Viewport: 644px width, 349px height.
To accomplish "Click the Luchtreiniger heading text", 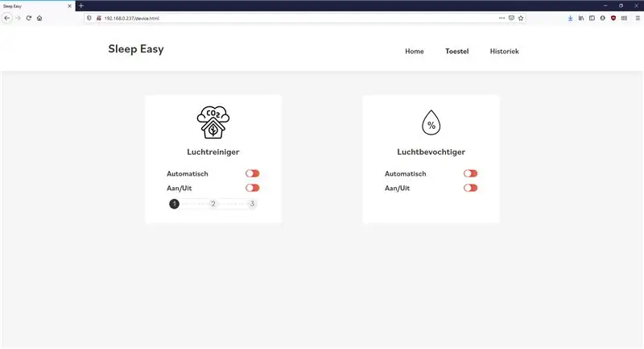I will click(x=213, y=152).
